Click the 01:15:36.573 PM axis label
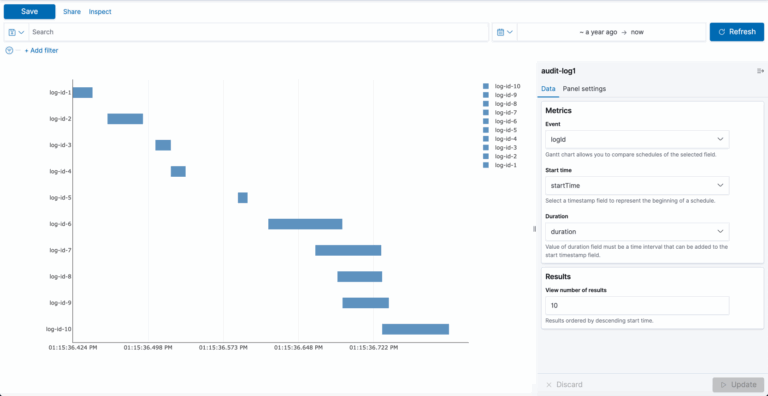Image resolution: width=768 pixels, height=396 pixels. pos(223,347)
